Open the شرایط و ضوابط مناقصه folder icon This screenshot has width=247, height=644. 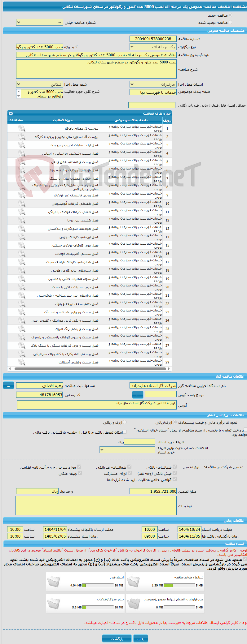[133, 582]
